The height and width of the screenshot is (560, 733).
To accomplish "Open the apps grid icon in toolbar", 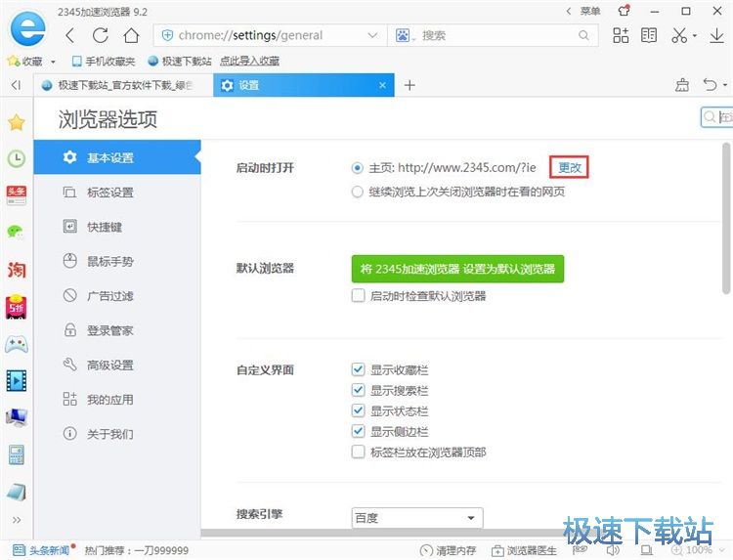I will pos(621,35).
